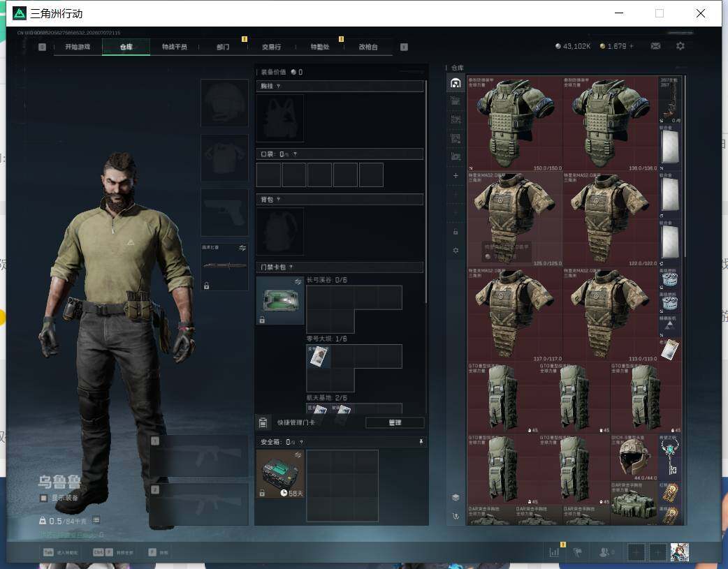The height and width of the screenshot is (569, 728).
Task: Switch to the 交易行 tab
Action: point(271,47)
